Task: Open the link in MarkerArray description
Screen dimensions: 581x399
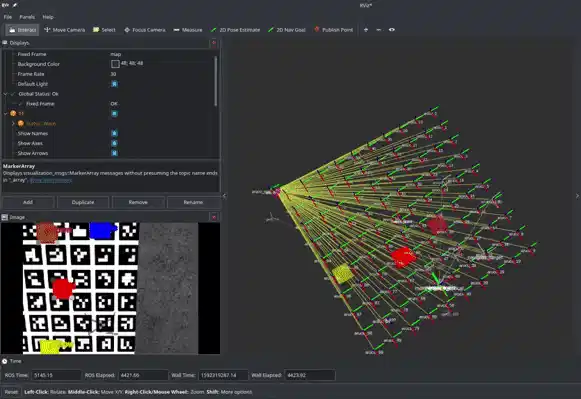Action: pos(51,180)
